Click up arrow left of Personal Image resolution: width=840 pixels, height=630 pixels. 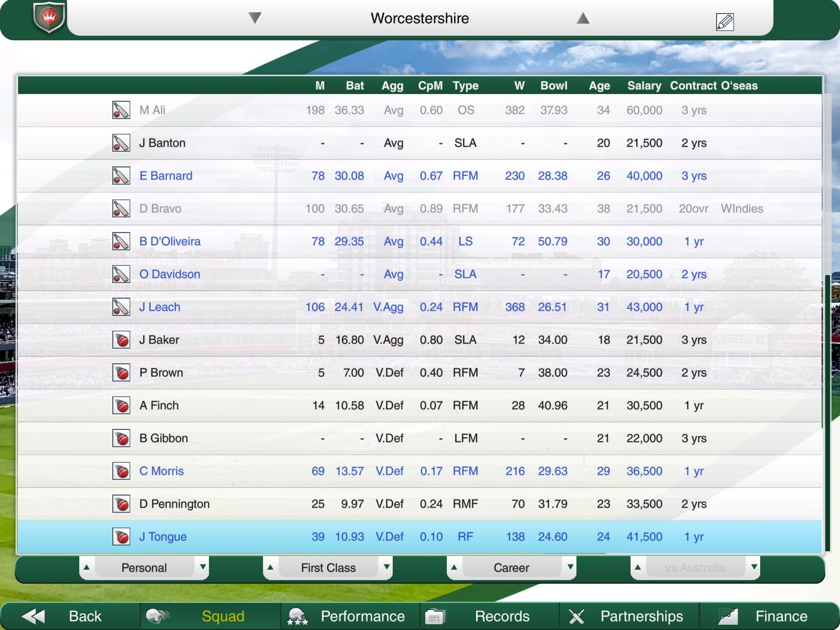tap(87, 567)
